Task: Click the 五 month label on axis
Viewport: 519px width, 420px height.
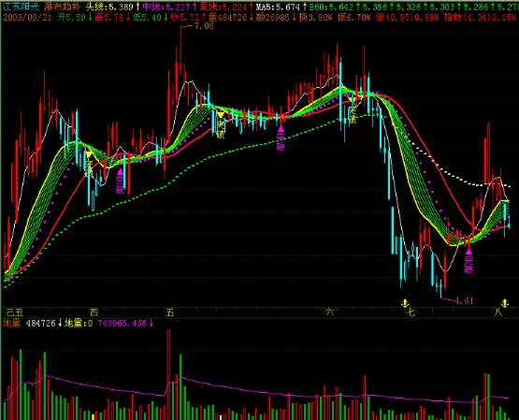Action: pos(170,312)
